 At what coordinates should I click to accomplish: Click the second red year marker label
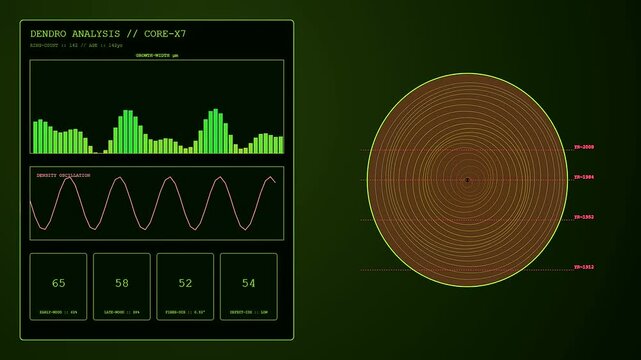pos(584,177)
